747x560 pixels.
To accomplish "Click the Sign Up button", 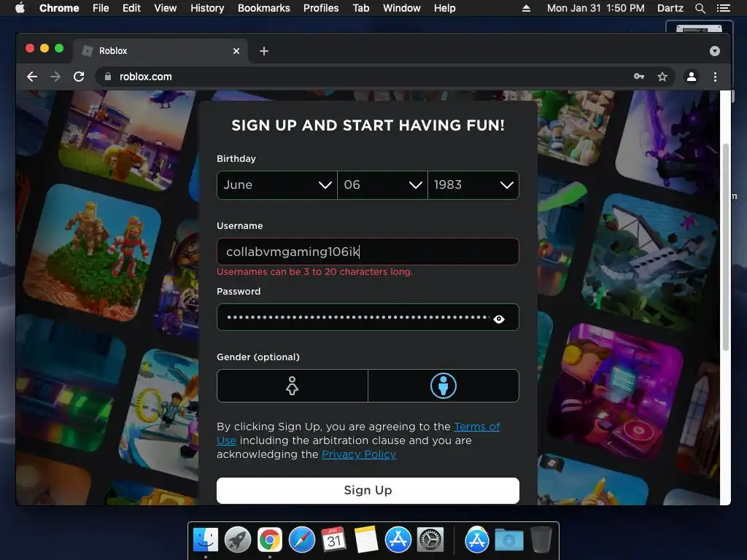I will coord(368,491).
